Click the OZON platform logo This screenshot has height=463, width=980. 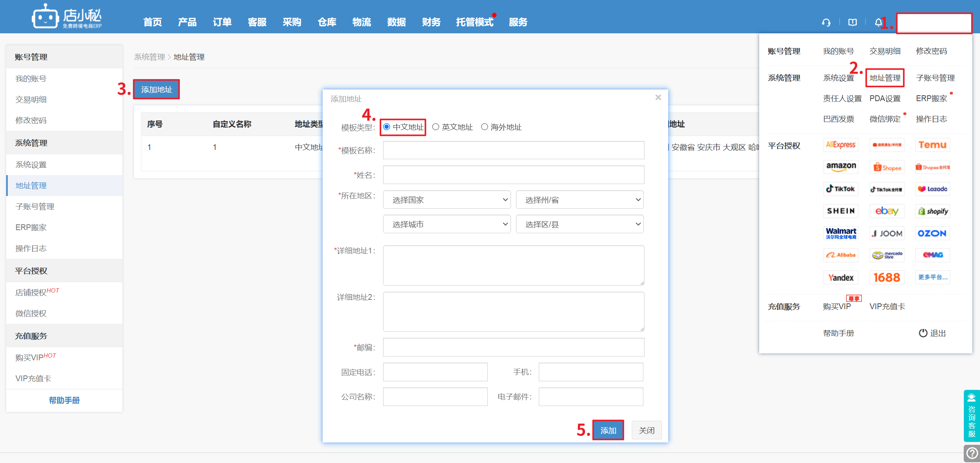click(x=932, y=233)
